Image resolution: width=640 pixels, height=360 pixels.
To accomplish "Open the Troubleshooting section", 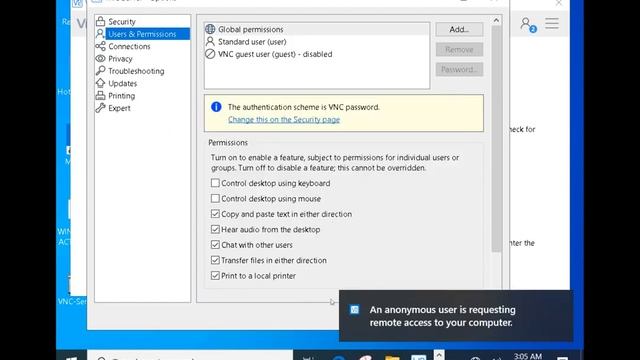I will point(136,71).
